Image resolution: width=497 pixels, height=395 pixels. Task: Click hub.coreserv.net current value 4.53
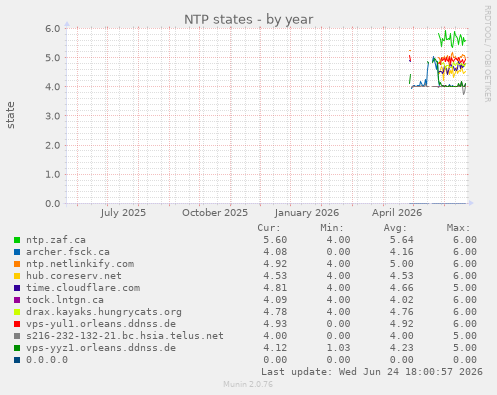[x=275, y=276]
